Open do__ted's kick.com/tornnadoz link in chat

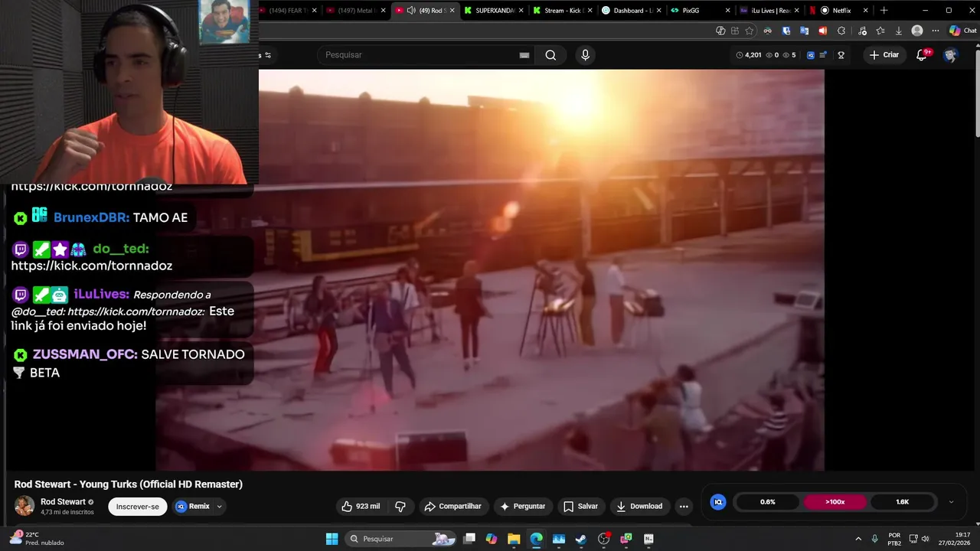click(92, 266)
